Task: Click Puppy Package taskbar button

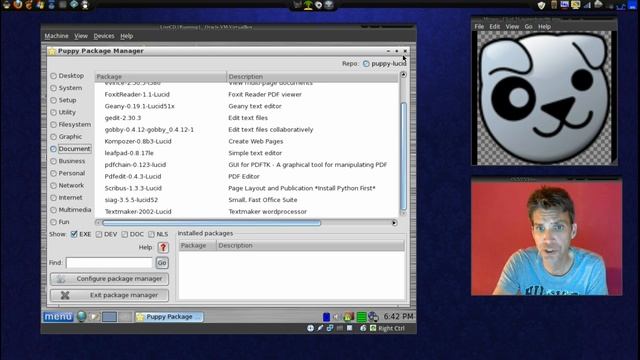Action: coord(169,317)
